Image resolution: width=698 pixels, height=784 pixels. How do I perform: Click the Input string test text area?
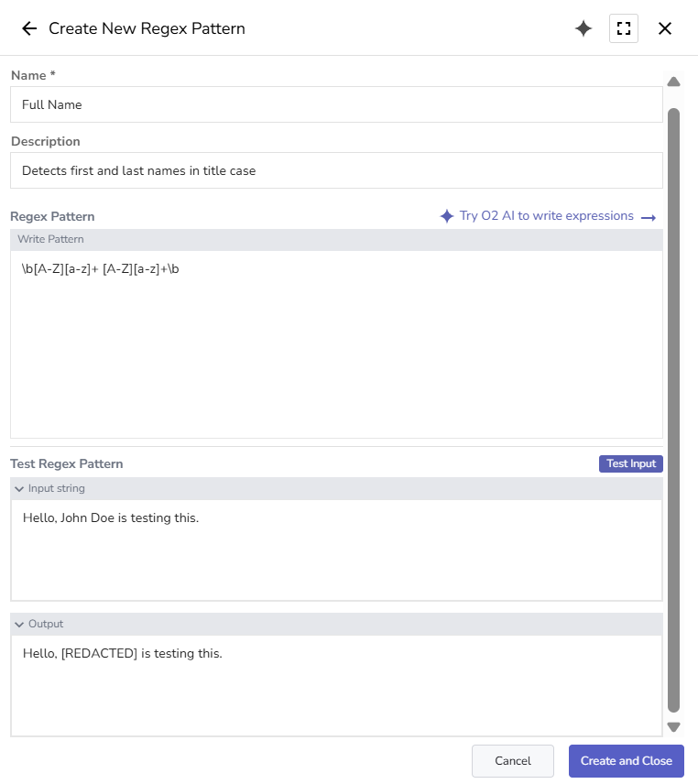coord(336,550)
